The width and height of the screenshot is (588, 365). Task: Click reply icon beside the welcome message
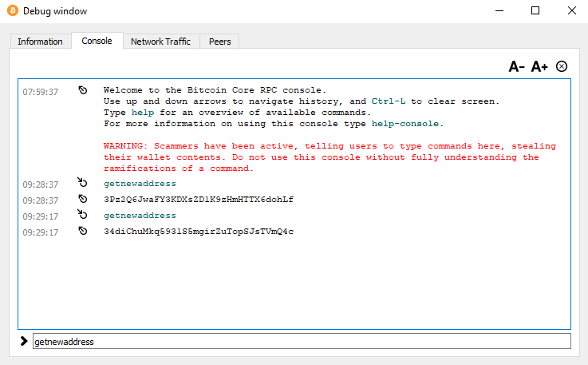tap(82, 91)
